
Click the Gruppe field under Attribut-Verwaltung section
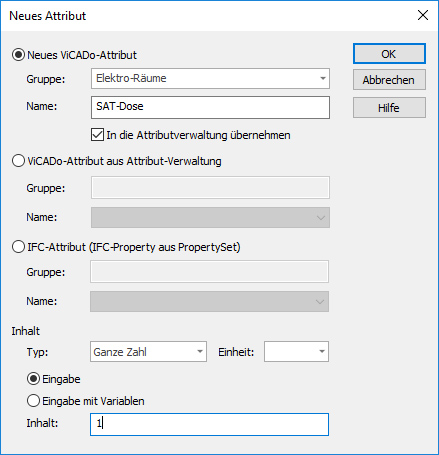coord(210,188)
